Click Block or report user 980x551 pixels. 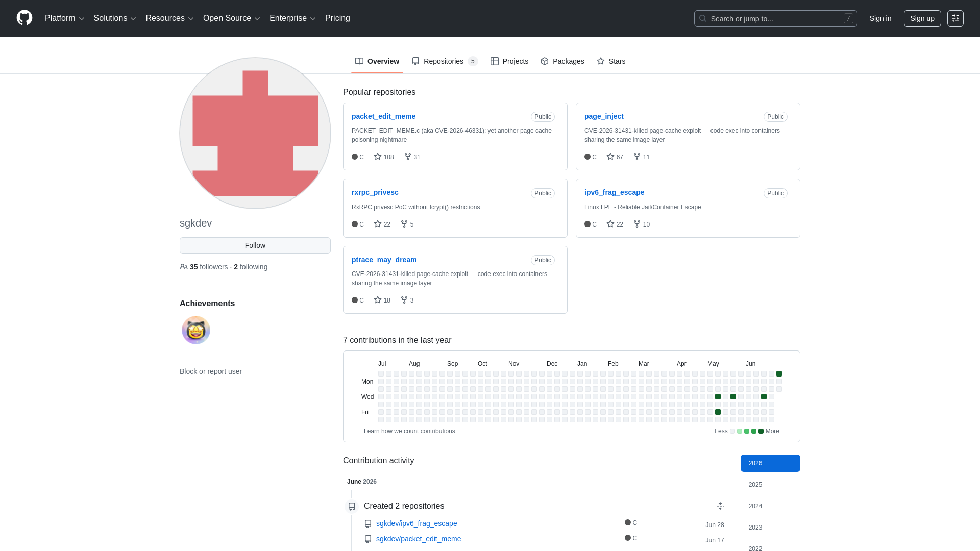pos(211,371)
